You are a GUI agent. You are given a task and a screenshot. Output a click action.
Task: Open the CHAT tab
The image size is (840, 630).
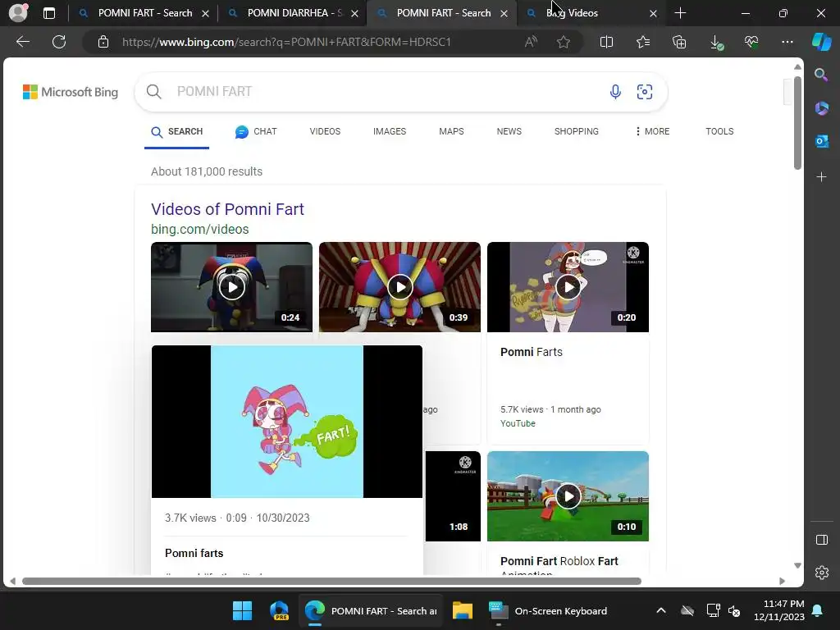pyautogui.click(x=256, y=132)
